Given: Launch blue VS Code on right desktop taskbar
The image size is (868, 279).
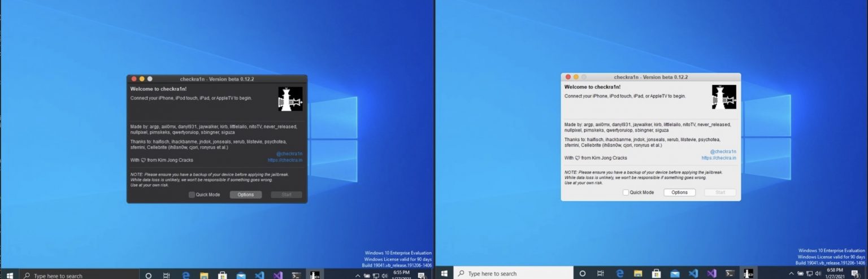Looking at the screenshot, I should 693,273.
